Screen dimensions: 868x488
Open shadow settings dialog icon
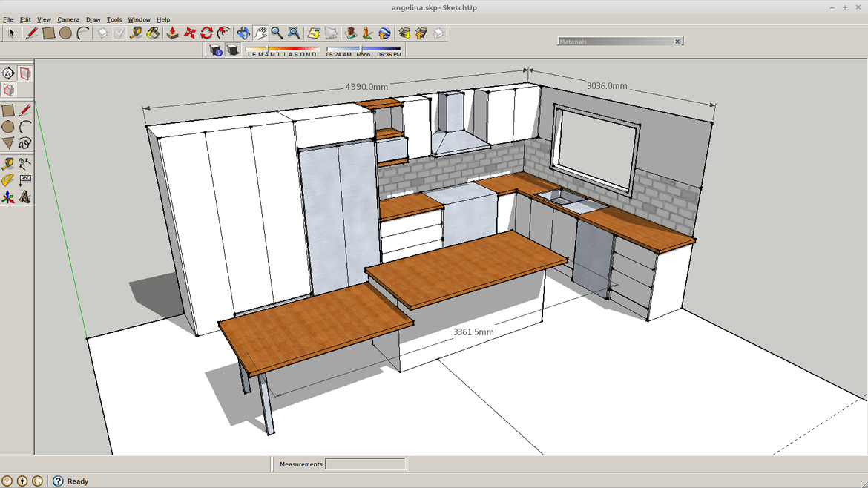216,50
